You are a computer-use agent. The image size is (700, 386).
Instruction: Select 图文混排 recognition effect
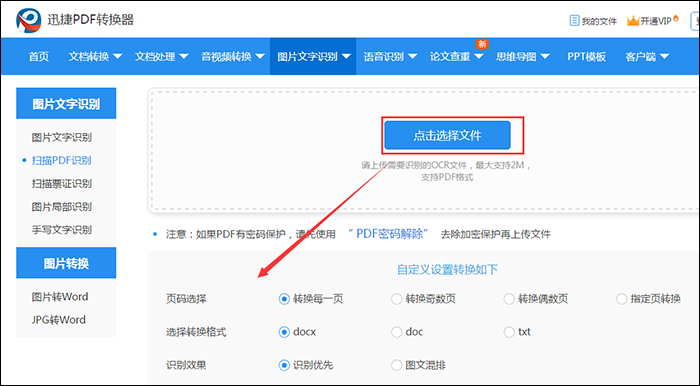click(396, 365)
